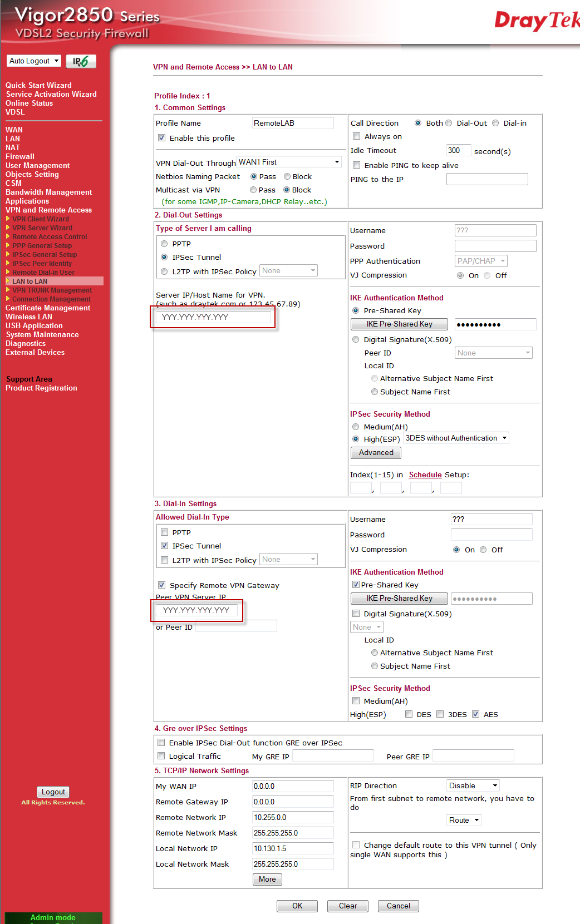Viewport: 580px width, 924px height.
Task: Open the Online Status page
Action: tap(29, 103)
